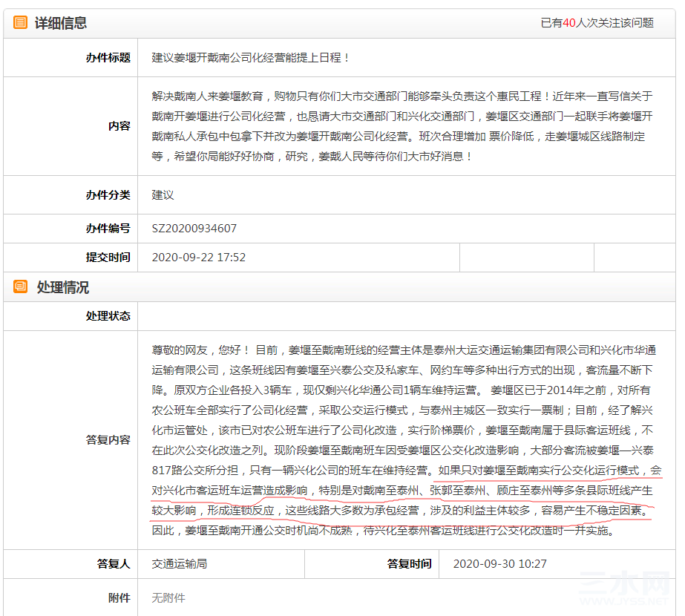Click the red 40 follower count
This screenshot has width=685, height=616.
[569, 23]
